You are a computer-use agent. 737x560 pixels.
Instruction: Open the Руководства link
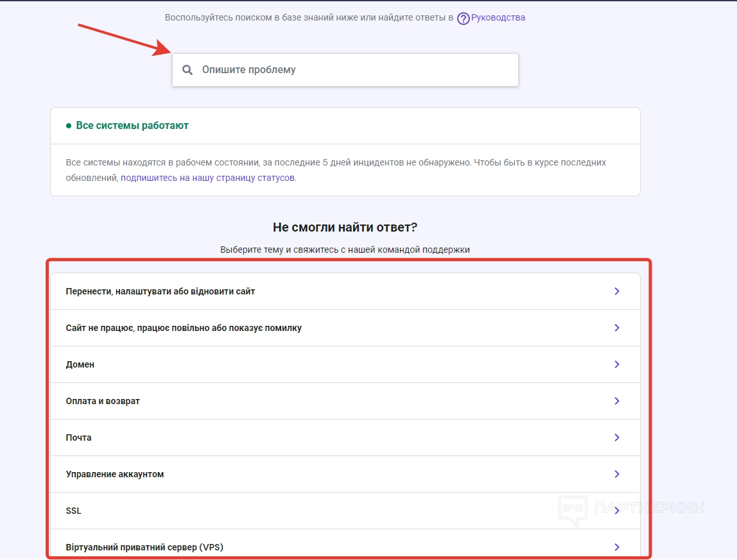pos(498,18)
